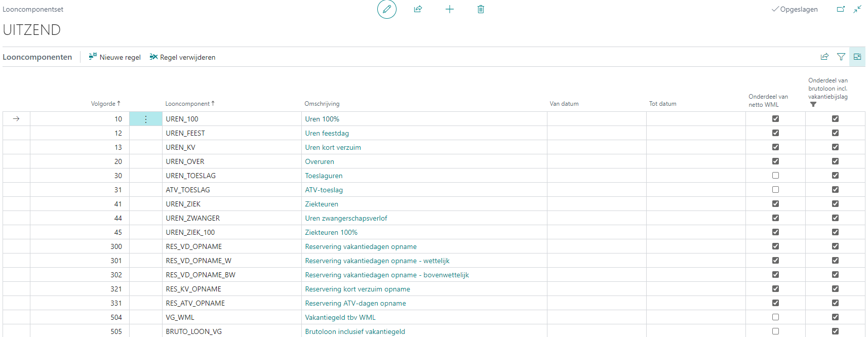Click the Nieuwe regel action
This screenshot has height=337, width=868.
(115, 57)
